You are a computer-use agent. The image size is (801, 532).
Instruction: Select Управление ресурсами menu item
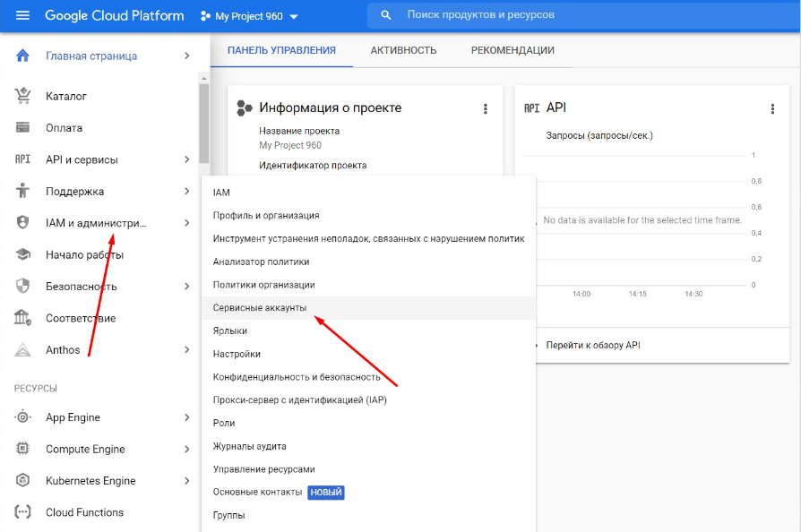368,469
